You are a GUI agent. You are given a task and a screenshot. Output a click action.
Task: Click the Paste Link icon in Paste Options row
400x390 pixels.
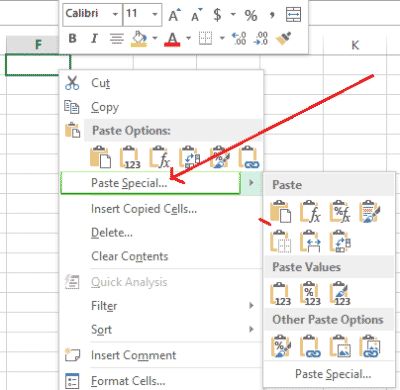[x=249, y=157]
